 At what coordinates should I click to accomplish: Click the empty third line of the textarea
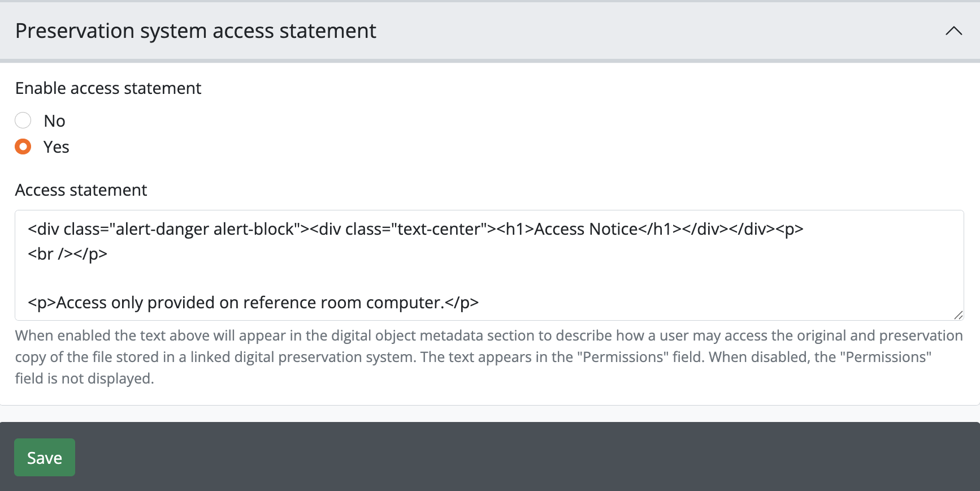point(226,278)
